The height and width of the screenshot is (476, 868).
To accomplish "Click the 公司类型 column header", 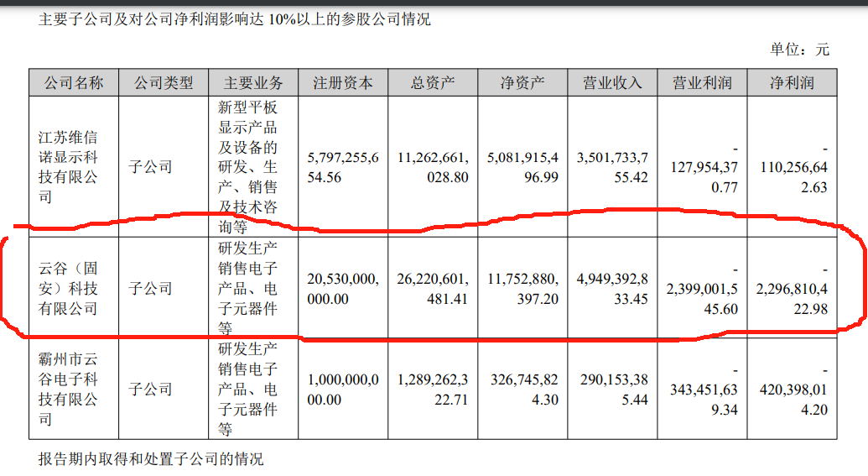I will click(164, 83).
